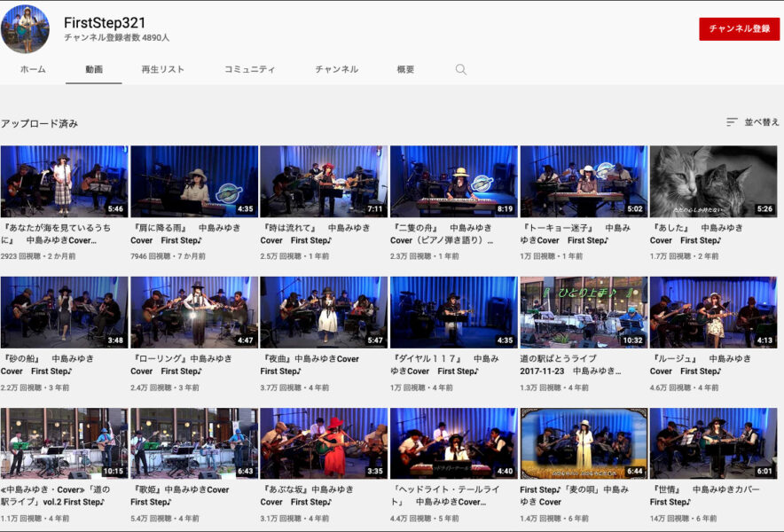Open the 3:35 『あぶな坂』 thumbnail

324,443
